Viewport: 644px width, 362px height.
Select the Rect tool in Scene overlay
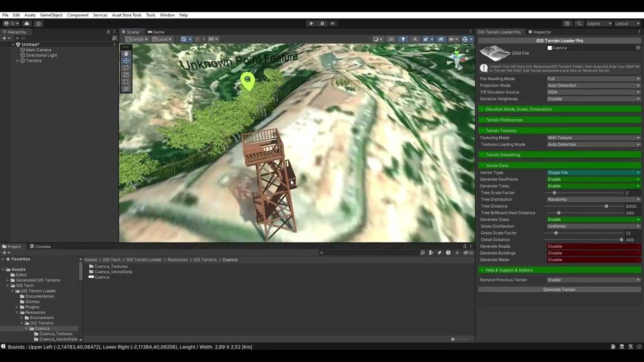click(x=126, y=81)
